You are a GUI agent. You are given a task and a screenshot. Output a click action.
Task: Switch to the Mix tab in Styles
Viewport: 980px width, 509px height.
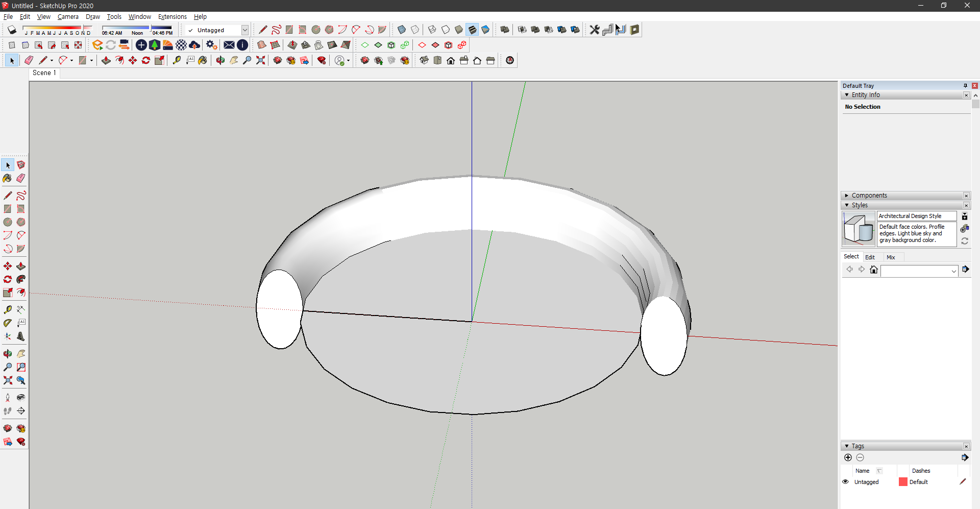(x=891, y=257)
